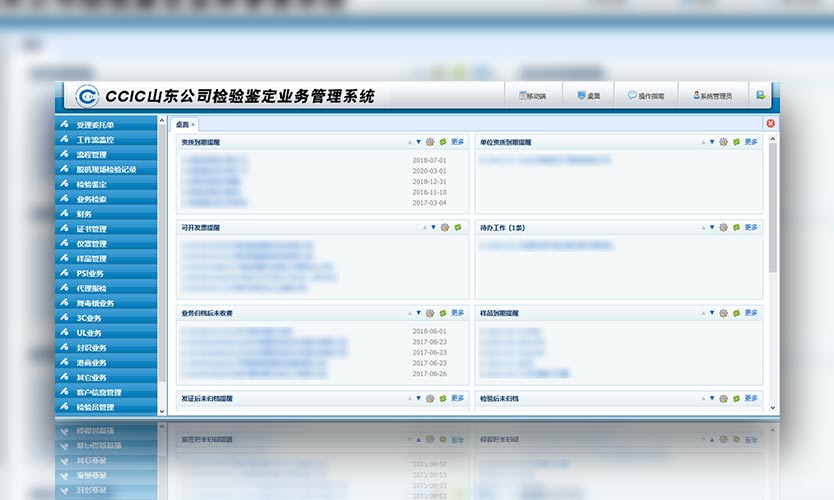The height and width of the screenshot is (500, 834).
Task: Open settings gear of 检验后未归档 panel
Action: click(723, 398)
